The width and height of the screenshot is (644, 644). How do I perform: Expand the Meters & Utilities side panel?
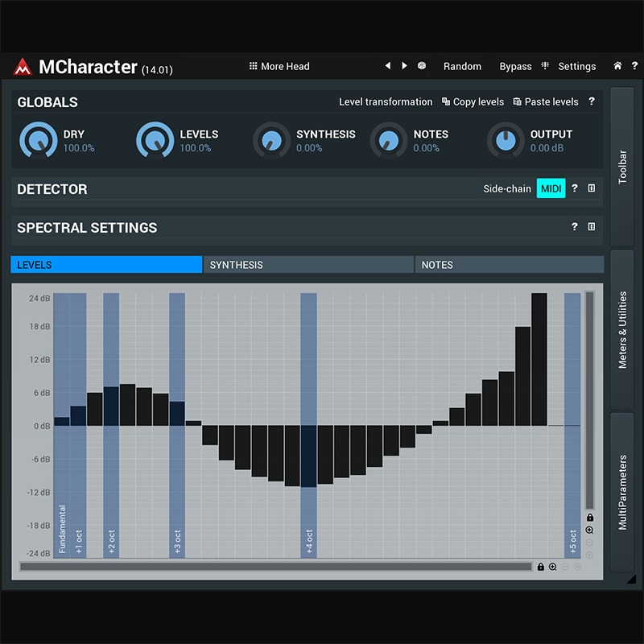click(621, 329)
